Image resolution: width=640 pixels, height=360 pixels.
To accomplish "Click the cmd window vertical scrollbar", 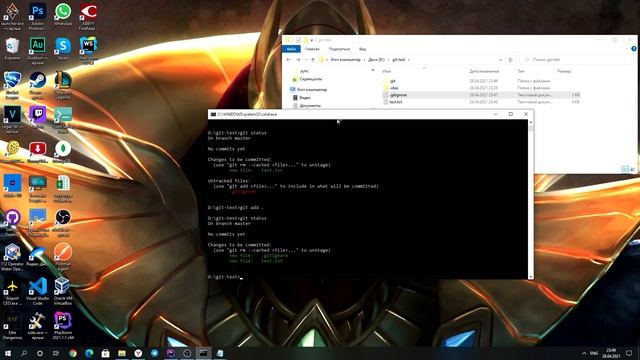I will (531, 199).
